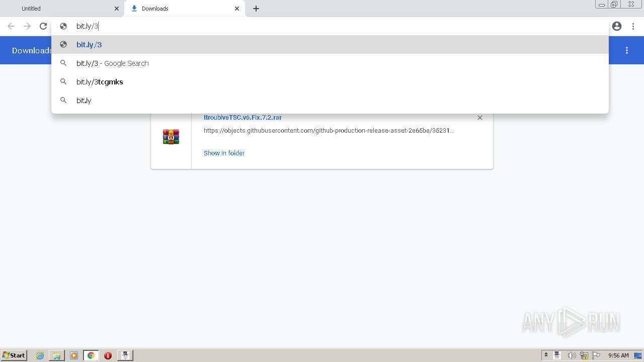Select the bit.ly search suggestion
Viewport: 644px width, 362px height.
click(x=330, y=101)
